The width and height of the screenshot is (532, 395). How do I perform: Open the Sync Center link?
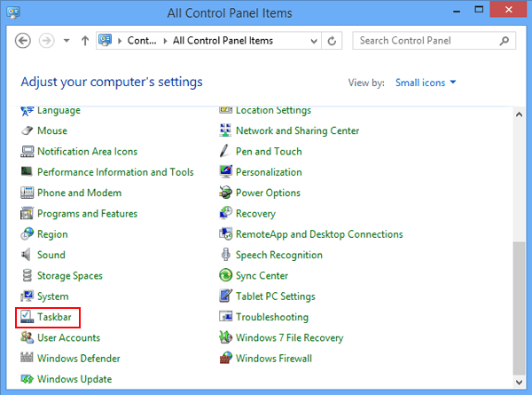coord(262,276)
